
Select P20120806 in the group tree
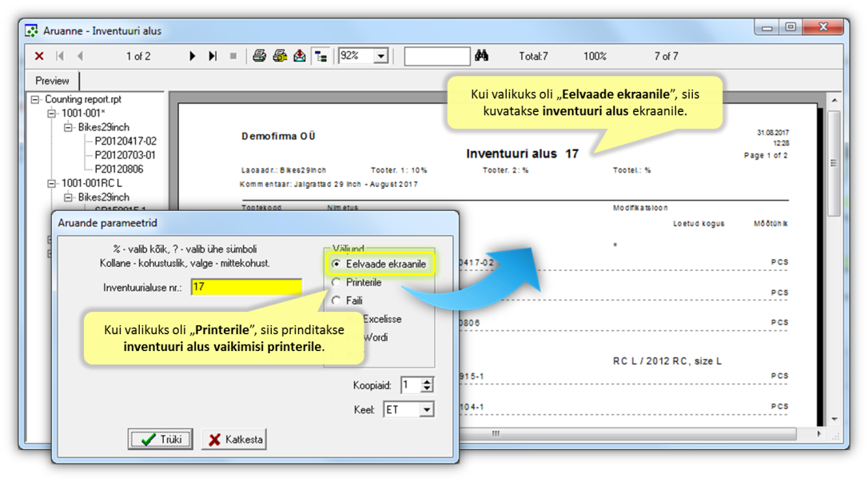click(x=119, y=169)
